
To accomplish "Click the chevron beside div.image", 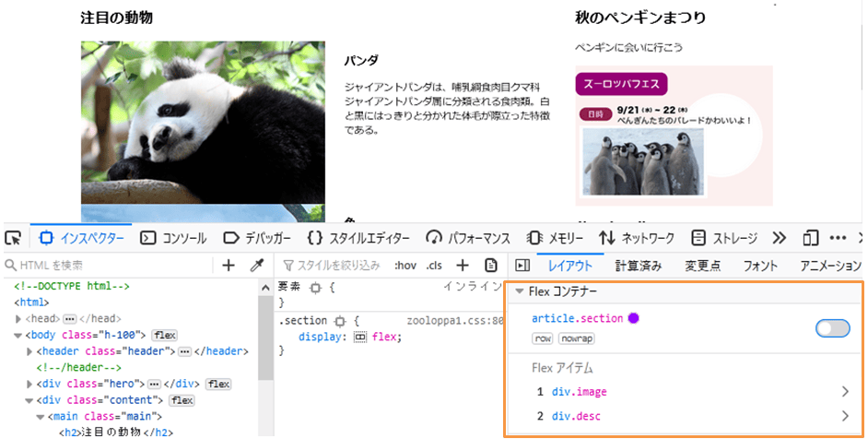I will pos(845,392).
